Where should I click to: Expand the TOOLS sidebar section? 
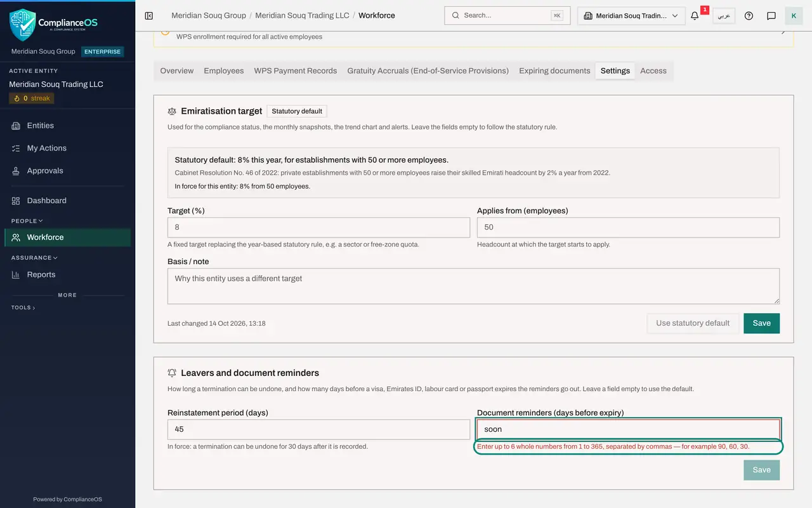tap(23, 307)
